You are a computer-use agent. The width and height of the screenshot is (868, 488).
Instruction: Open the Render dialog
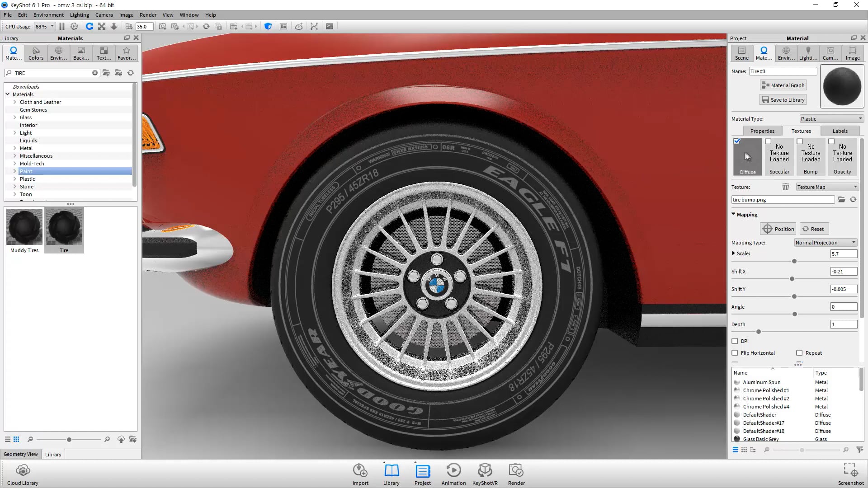[x=516, y=474]
